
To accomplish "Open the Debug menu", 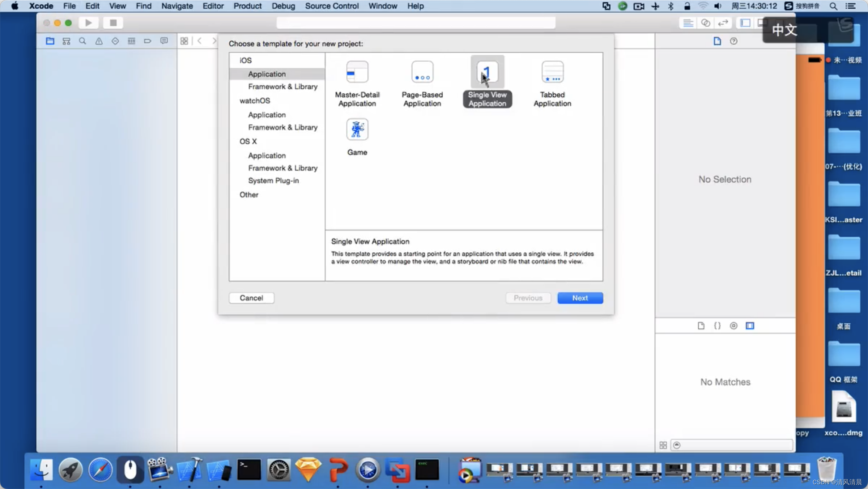I will click(283, 6).
